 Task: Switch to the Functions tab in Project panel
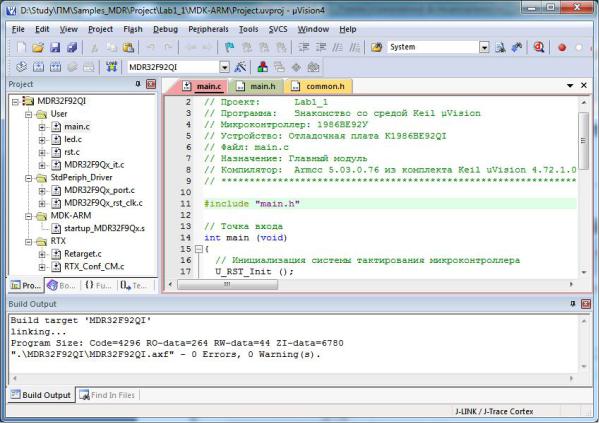(98, 285)
